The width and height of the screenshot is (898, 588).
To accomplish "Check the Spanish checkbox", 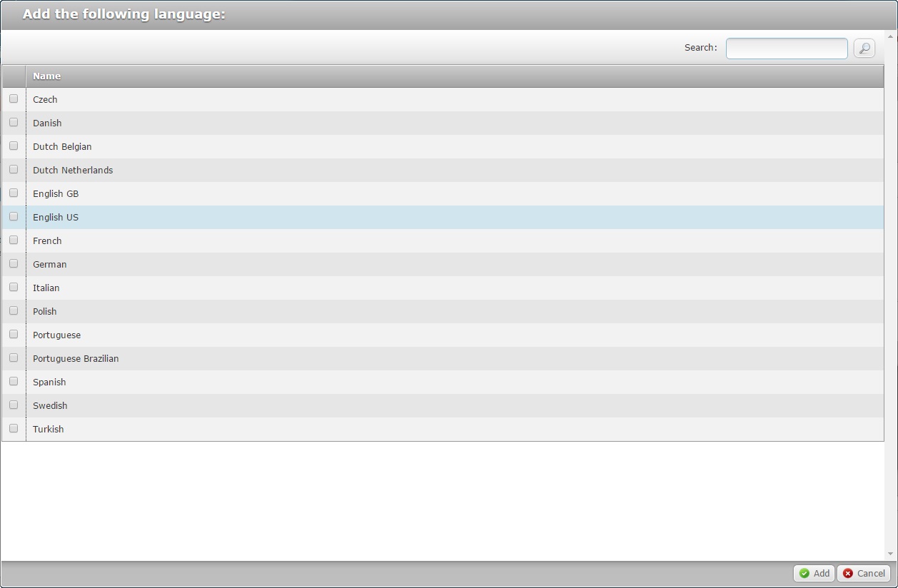I will click(x=14, y=382).
